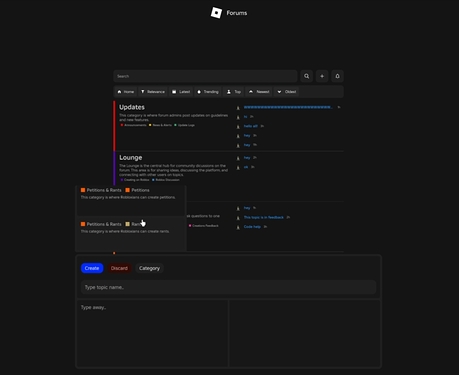Image resolution: width=459 pixels, height=375 pixels.
Task: Open the Trending tab label
Action: (211, 92)
